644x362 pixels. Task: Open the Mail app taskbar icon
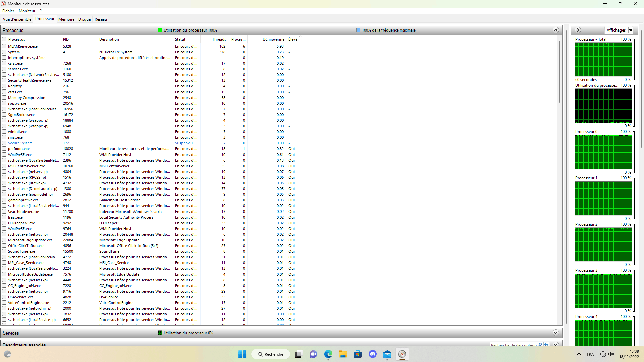tap(387, 354)
